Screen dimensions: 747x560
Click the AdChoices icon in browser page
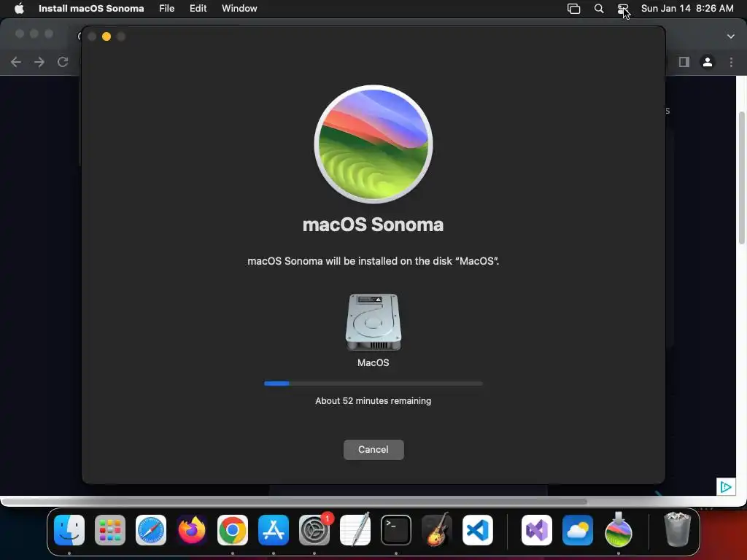point(726,486)
